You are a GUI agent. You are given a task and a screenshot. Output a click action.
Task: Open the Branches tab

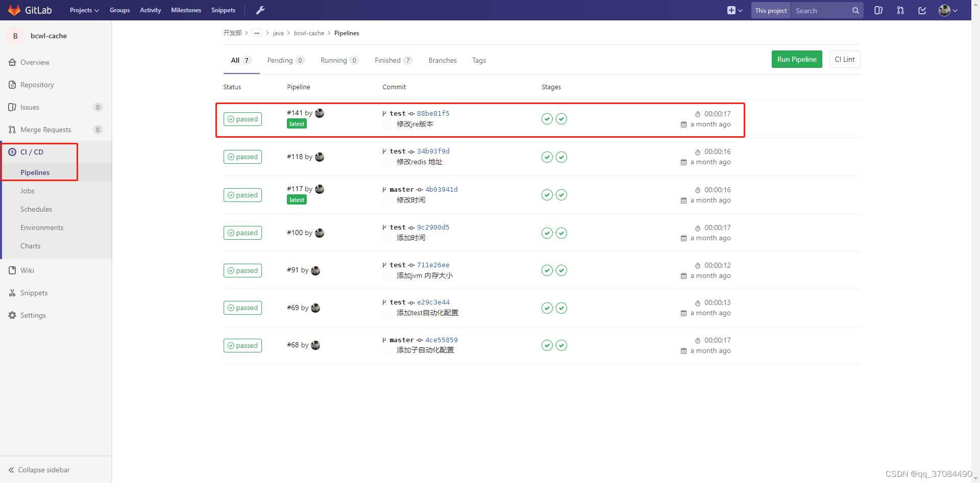click(442, 60)
